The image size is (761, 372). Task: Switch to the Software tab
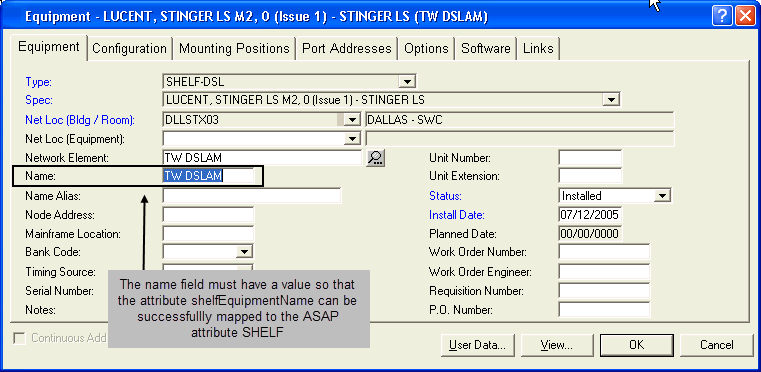coord(485,49)
